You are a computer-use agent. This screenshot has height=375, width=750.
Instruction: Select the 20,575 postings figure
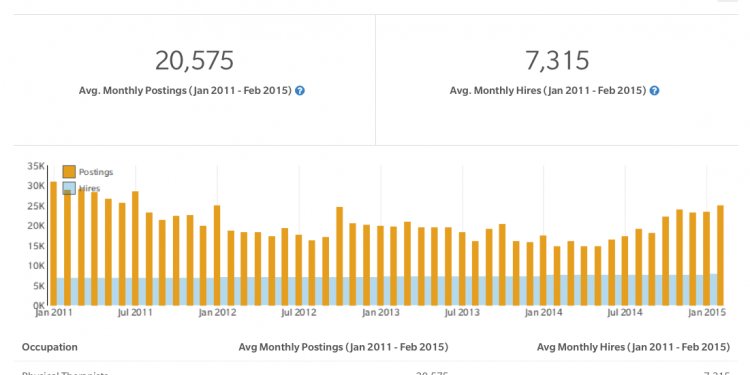(194, 61)
